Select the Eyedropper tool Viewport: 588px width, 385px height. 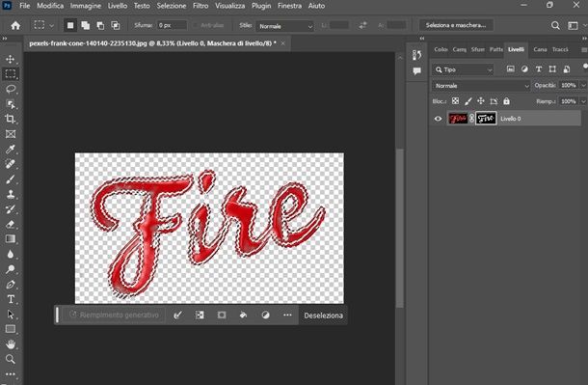[11, 149]
